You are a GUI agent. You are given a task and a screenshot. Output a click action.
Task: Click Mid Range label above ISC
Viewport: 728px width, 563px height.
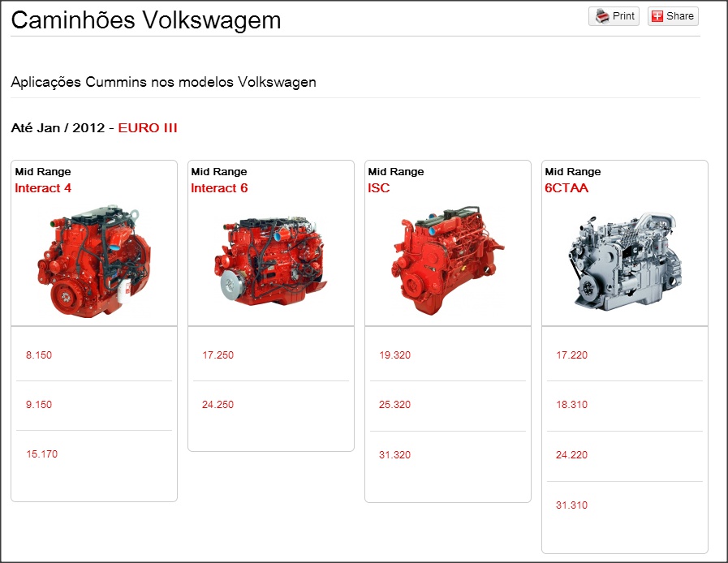pyautogui.click(x=396, y=172)
